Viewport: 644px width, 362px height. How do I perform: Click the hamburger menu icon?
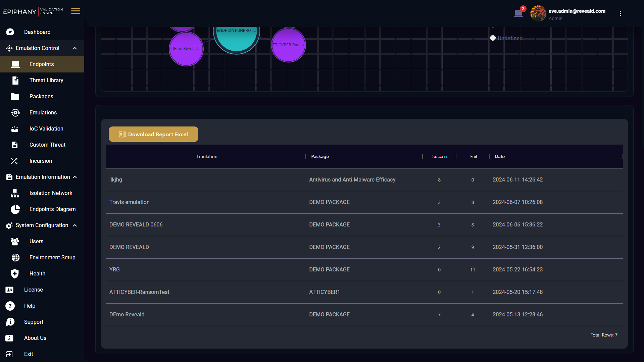pyautogui.click(x=76, y=11)
